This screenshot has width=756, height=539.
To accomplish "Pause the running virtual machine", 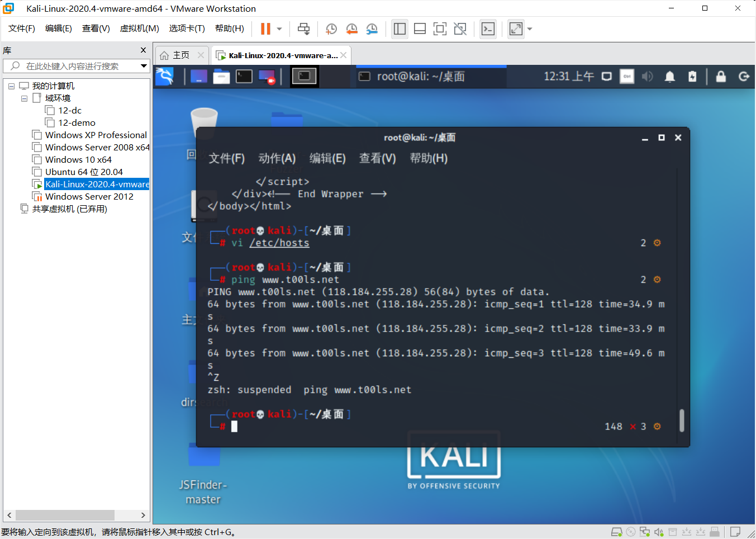I will (x=265, y=29).
